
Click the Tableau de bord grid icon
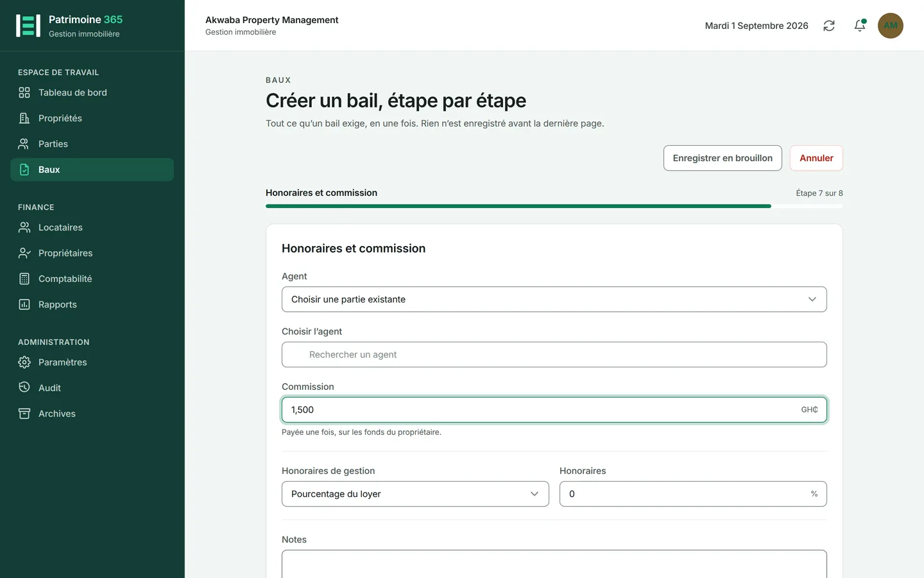[x=24, y=92]
